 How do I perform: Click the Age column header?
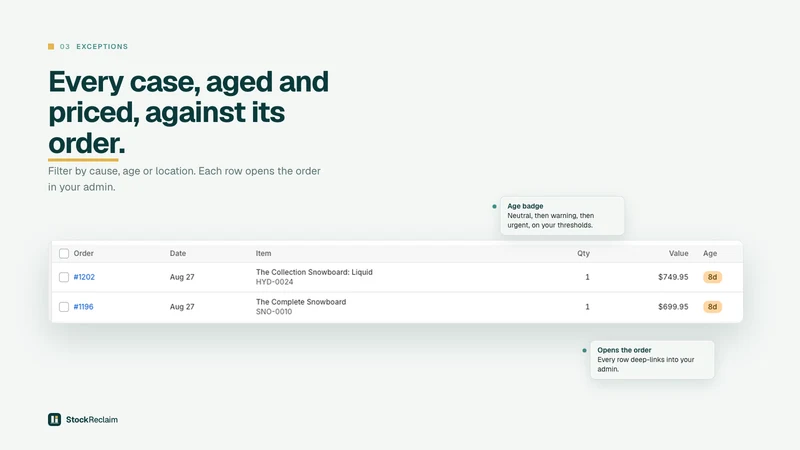[710, 254]
